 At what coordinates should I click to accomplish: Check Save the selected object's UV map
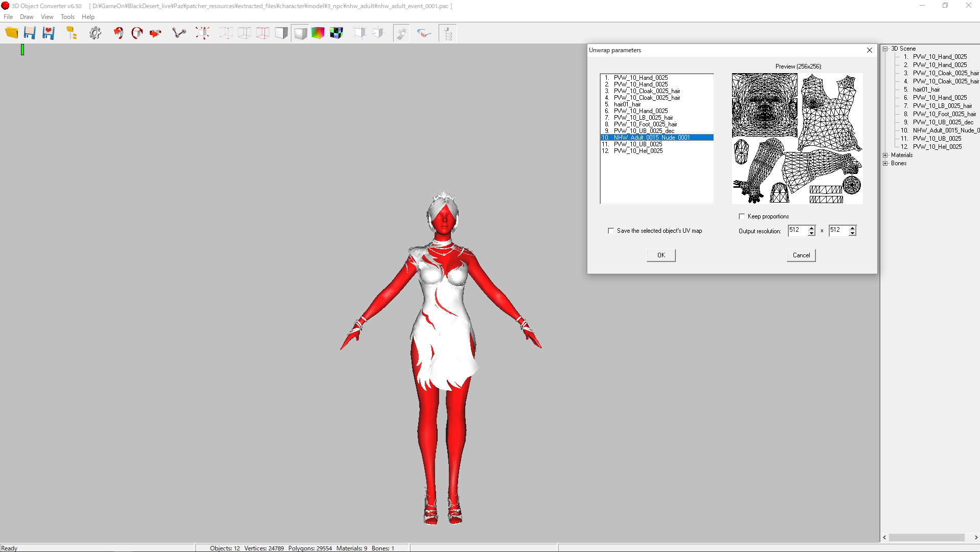(x=611, y=231)
